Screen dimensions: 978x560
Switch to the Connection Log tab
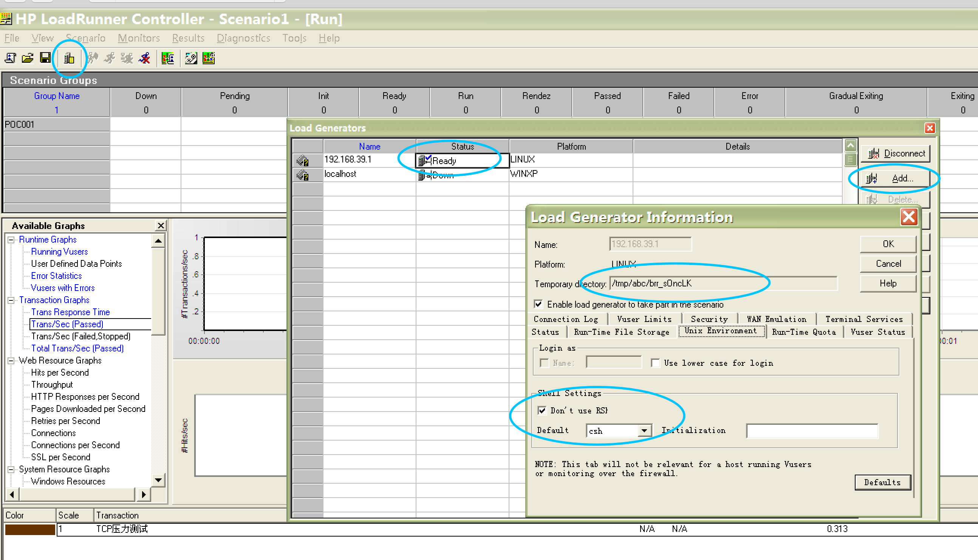(566, 319)
